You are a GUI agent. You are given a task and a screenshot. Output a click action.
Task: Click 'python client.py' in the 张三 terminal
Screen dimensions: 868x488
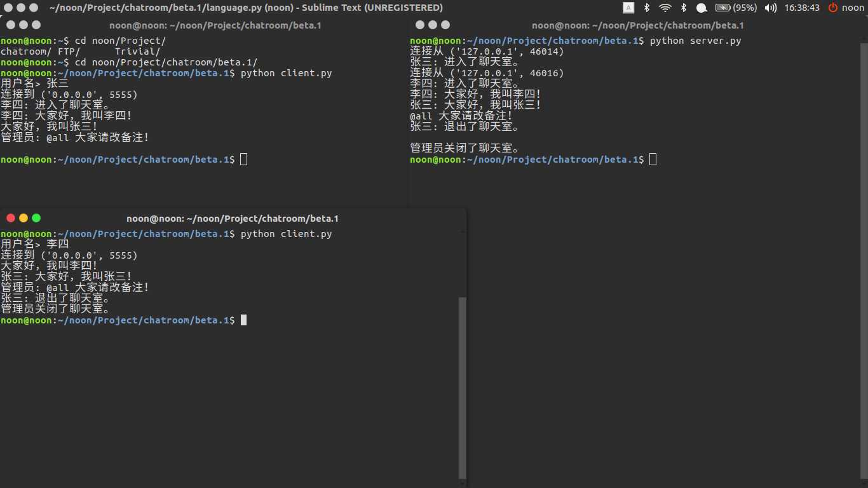[286, 73]
